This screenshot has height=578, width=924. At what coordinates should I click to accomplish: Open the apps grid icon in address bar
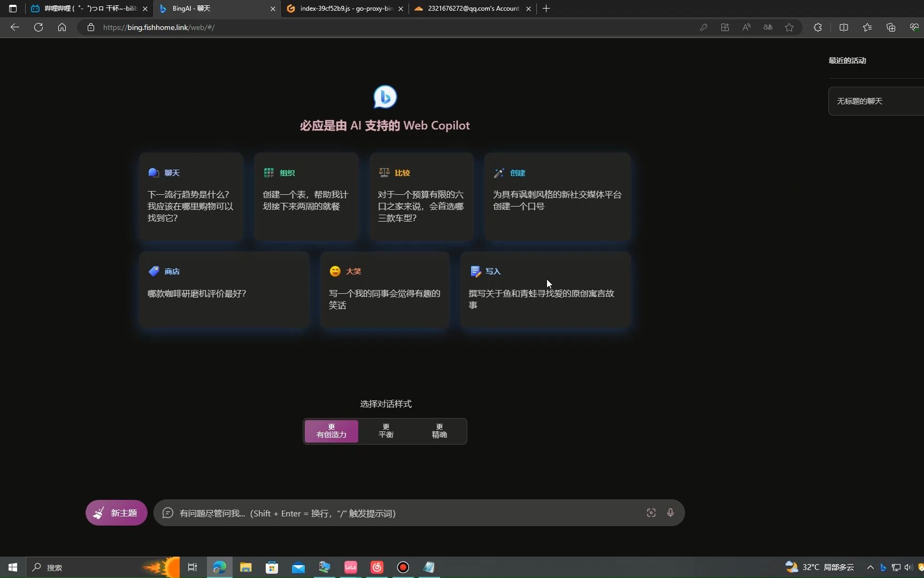[x=725, y=27]
